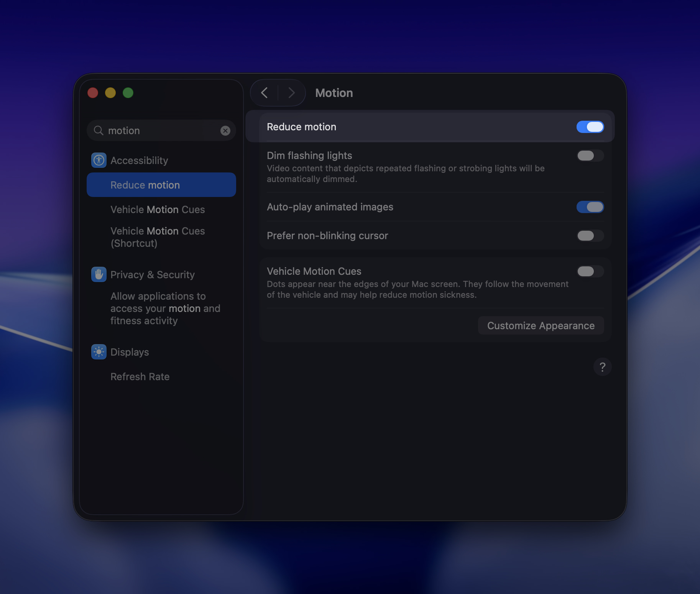Viewport: 700px width, 594px height.
Task: Open motion and fitness activity access setting
Action: coord(165,308)
